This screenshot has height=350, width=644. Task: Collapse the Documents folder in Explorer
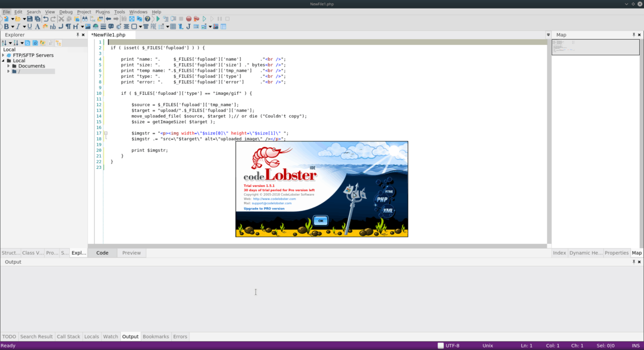click(9, 66)
